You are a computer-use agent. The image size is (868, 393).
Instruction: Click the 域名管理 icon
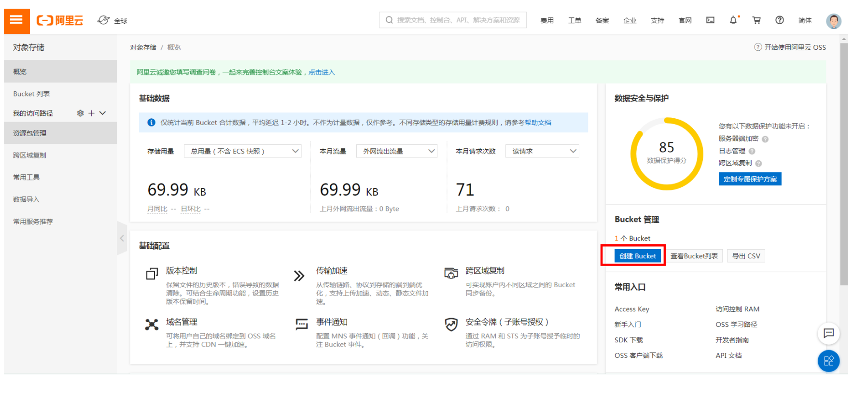(152, 324)
